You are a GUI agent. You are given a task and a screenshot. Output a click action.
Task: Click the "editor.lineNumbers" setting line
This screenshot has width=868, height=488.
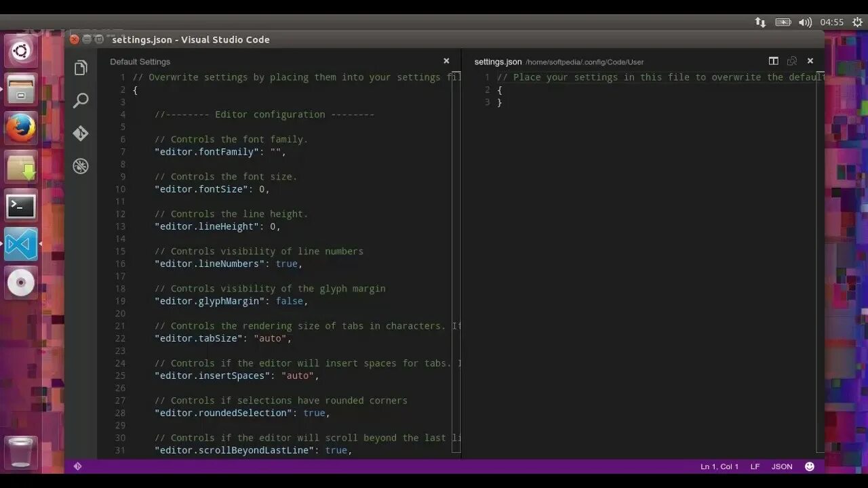tap(229, 264)
